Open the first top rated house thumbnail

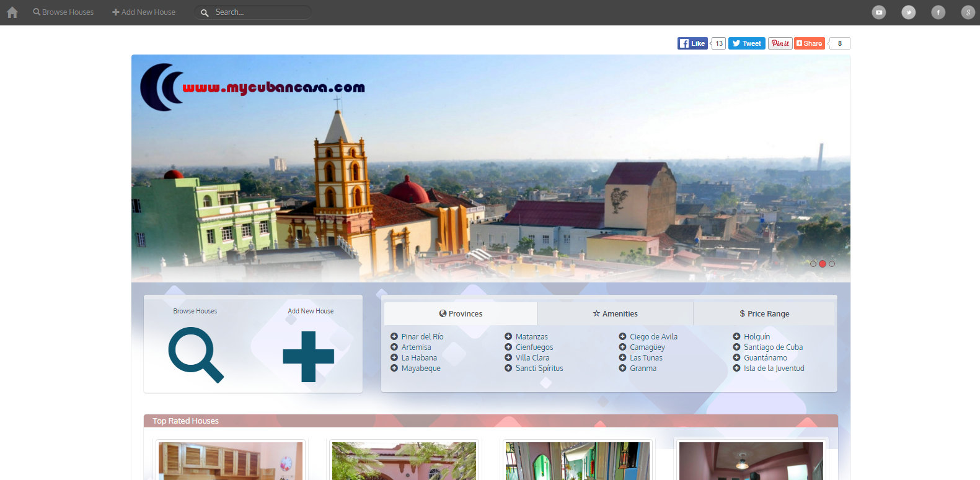tap(231, 461)
